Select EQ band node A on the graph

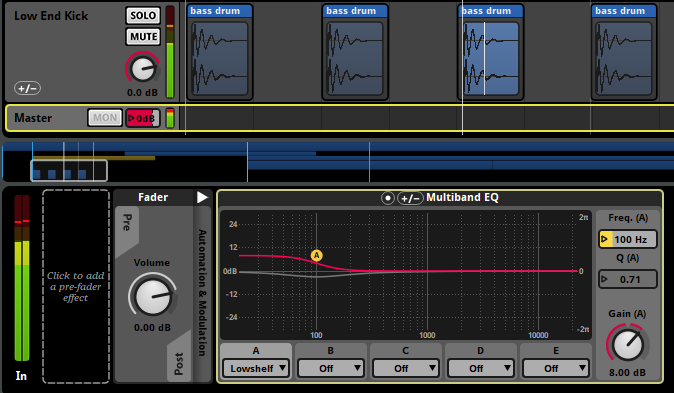pos(316,255)
